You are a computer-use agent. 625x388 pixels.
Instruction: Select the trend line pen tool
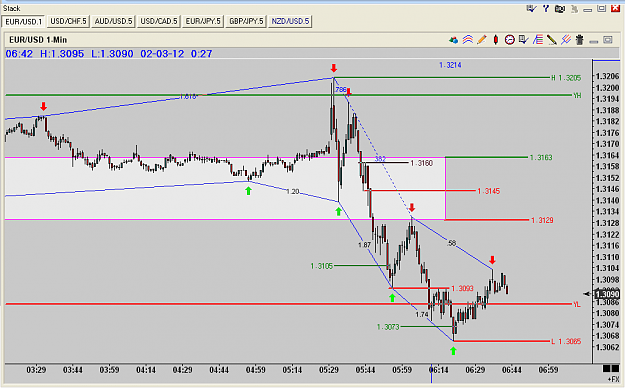552,40
